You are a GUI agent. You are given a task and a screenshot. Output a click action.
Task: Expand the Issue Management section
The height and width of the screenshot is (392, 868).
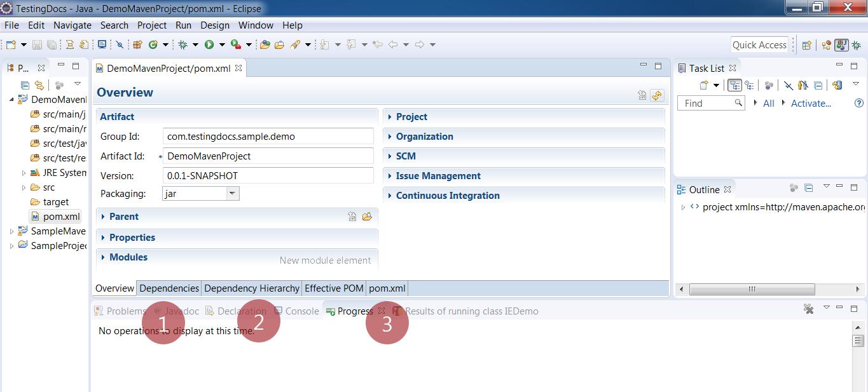coord(390,176)
